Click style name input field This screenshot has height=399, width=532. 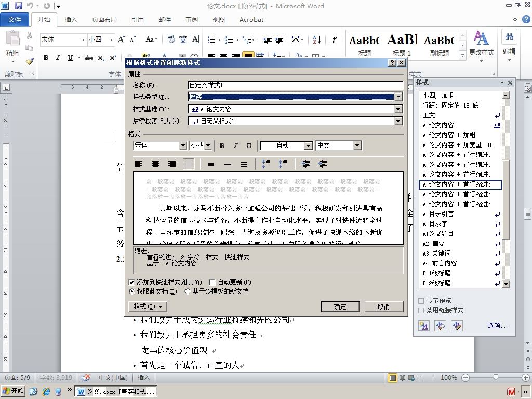(296, 85)
